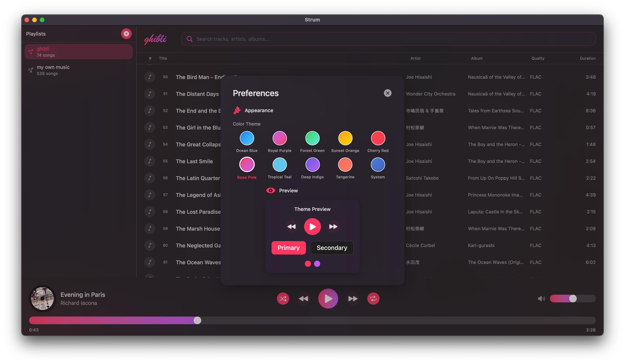The width and height of the screenshot is (625, 364).
Task: Click fast-forward in the Theme Preview
Action: tap(333, 227)
